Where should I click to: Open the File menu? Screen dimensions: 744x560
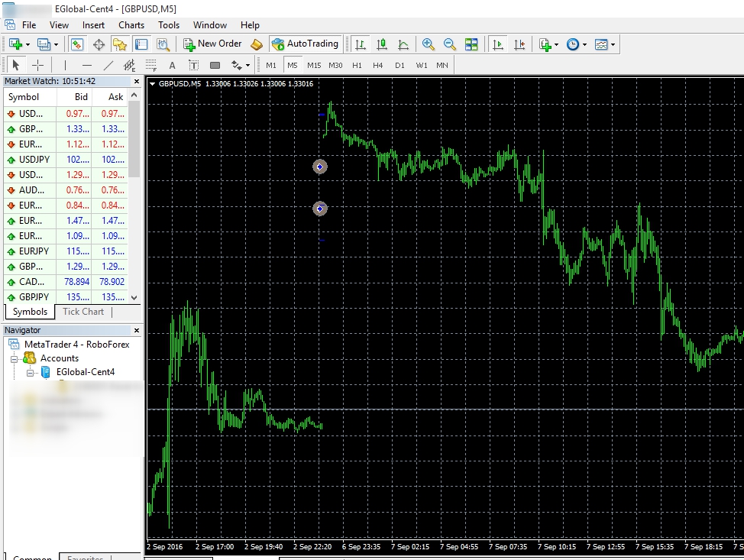pyautogui.click(x=29, y=25)
